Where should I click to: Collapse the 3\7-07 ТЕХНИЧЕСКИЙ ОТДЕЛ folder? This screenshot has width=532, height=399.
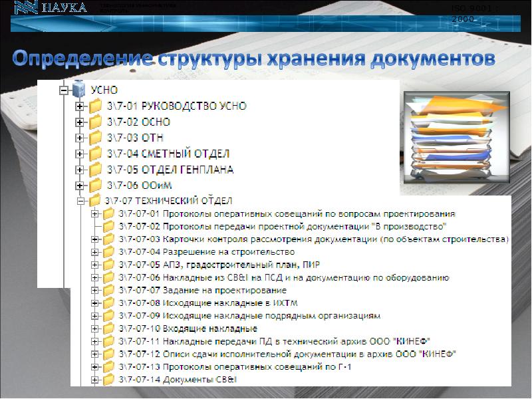(x=80, y=201)
